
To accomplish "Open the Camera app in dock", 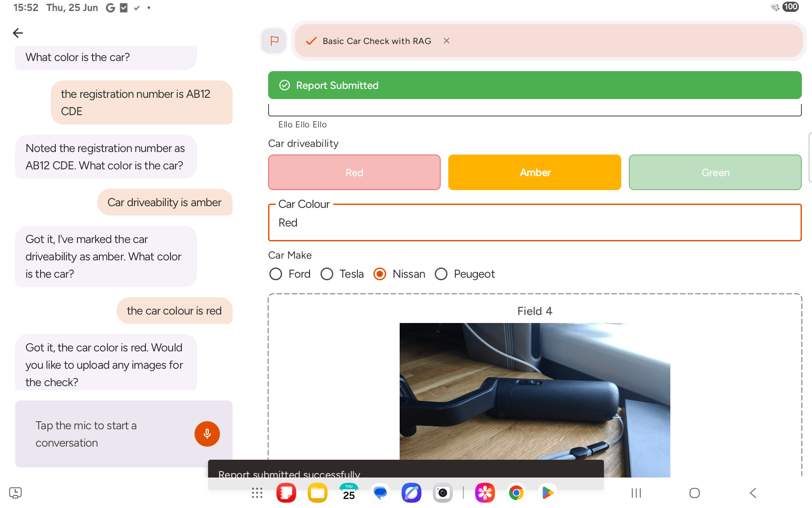I will click(443, 493).
